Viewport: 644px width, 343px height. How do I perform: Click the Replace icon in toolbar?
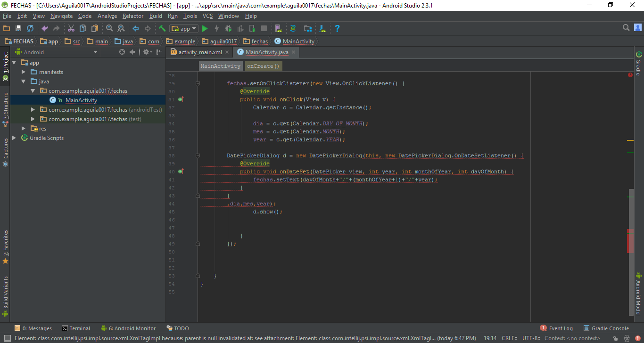[x=121, y=29]
